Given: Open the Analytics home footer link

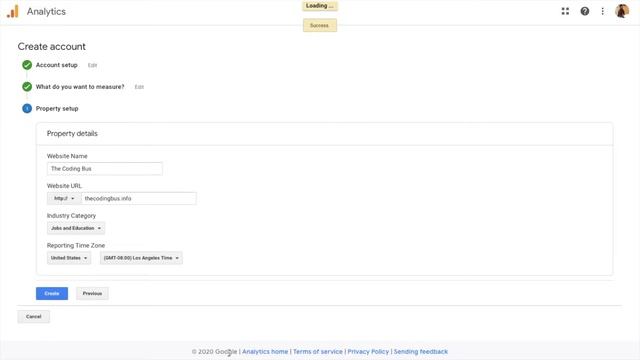Looking at the screenshot, I should (x=265, y=351).
